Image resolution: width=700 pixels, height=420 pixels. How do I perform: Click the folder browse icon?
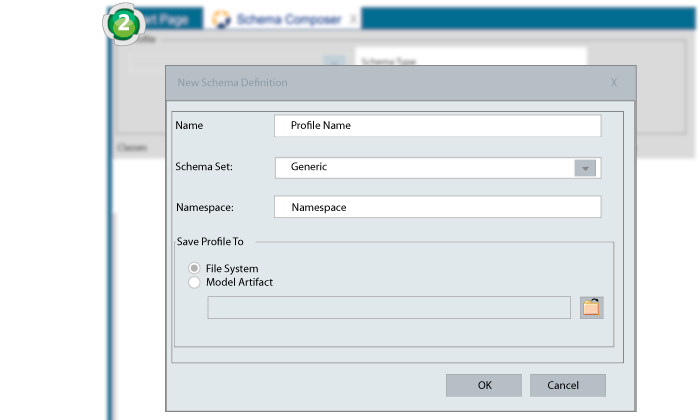pos(592,308)
